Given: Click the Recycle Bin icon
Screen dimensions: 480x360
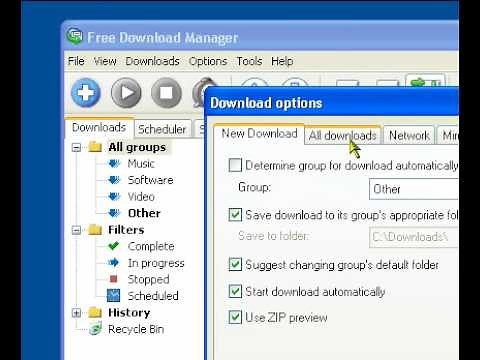Looking at the screenshot, I should (x=95, y=328).
